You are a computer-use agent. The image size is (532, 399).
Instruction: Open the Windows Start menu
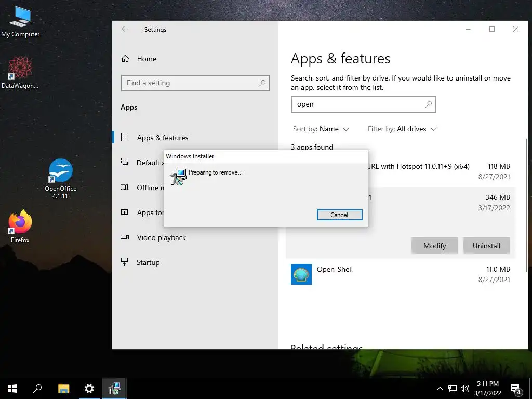[x=12, y=389]
